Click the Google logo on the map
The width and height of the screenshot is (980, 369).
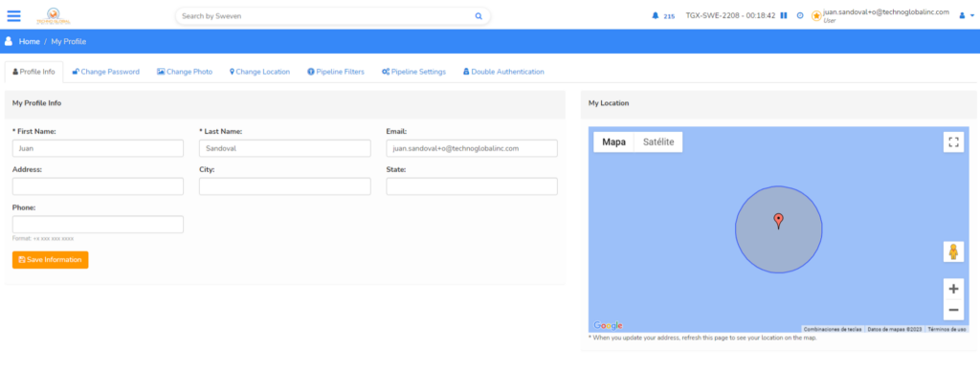pos(608,325)
